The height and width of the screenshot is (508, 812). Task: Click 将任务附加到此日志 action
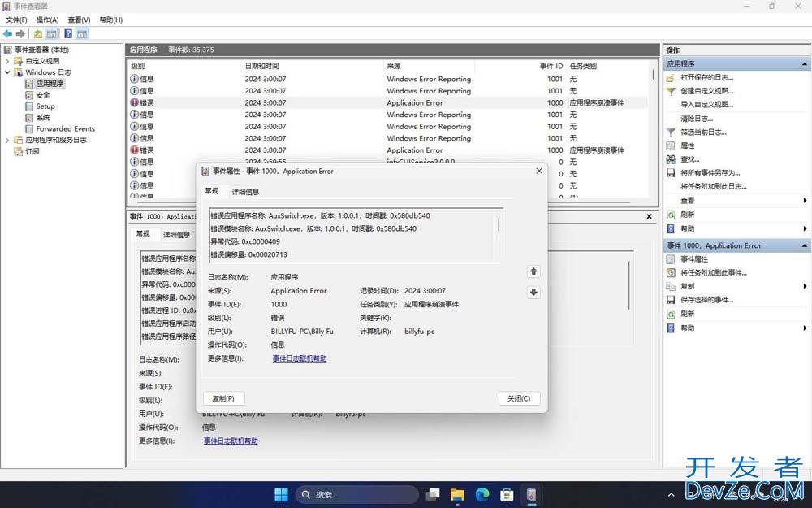(x=713, y=186)
